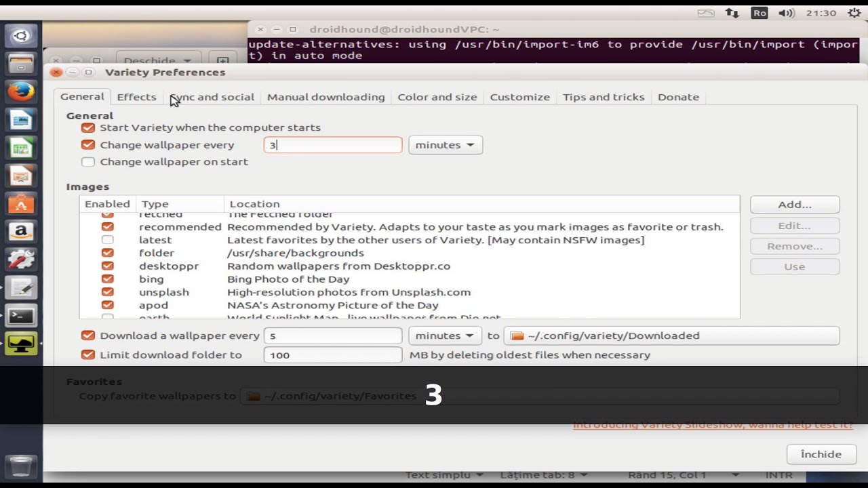Click the change wallpaper interval input field
Screen dimensions: 868x488
tap(333, 145)
